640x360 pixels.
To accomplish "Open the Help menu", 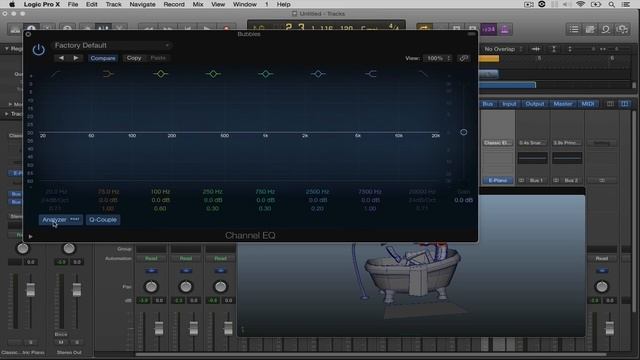I will [x=284, y=4].
